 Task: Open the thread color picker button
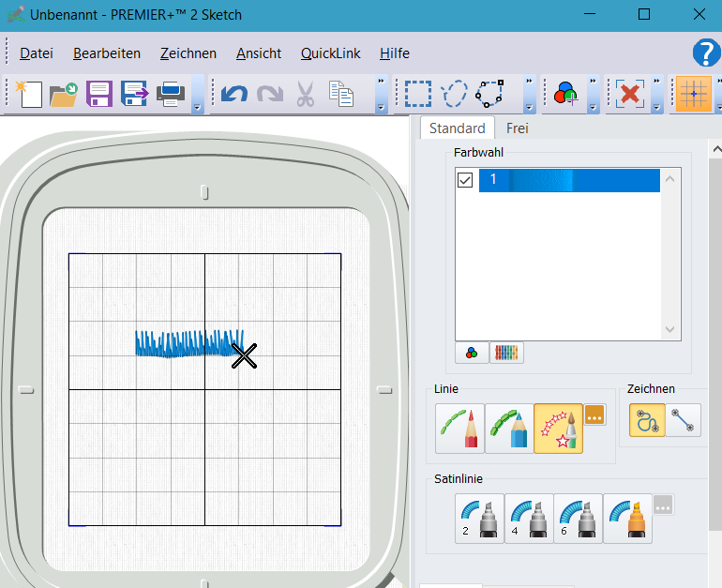(472, 354)
